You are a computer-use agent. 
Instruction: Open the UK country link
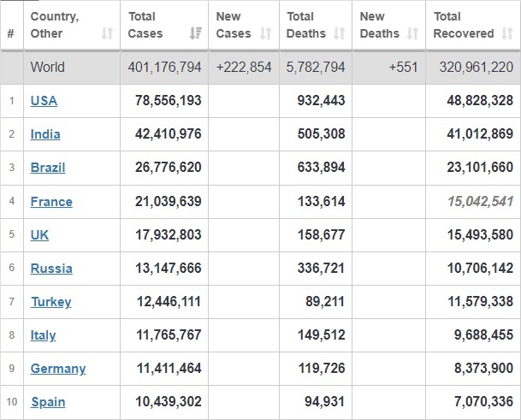point(39,235)
